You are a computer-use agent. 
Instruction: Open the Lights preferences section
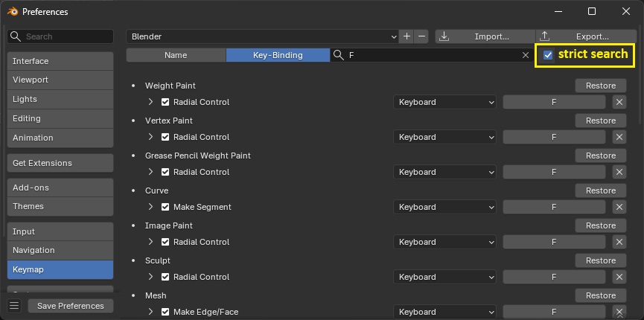point(60,99)
